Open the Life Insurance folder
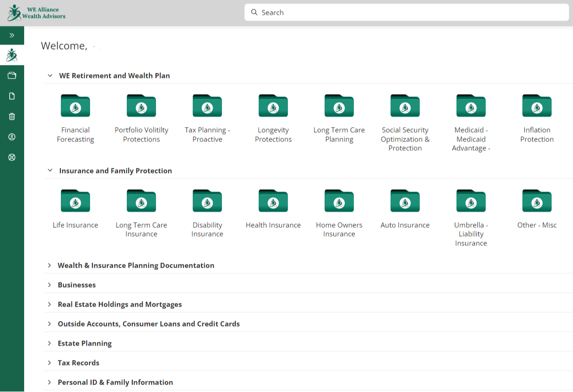573x392 pixels. (x=75, y=201)
